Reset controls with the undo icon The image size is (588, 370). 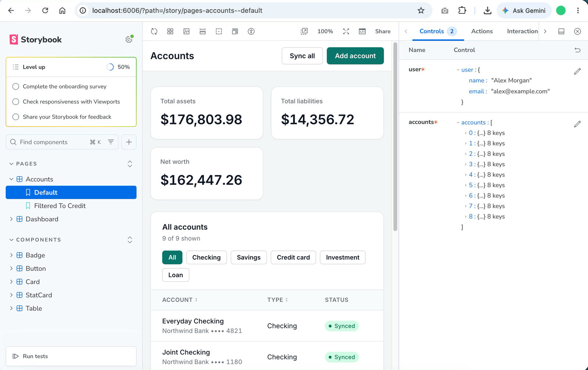tap(577, 50)
